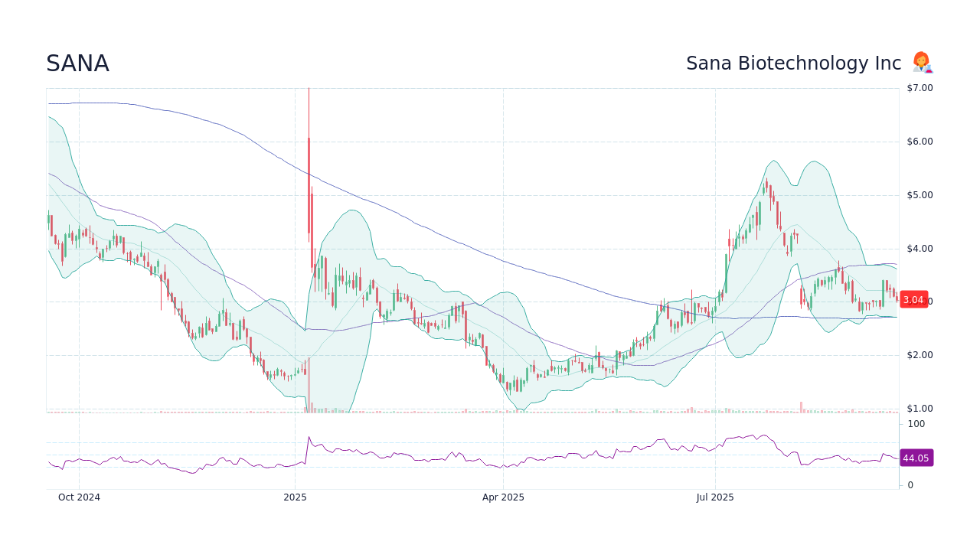This screenshot has height=551, width=980.
Task: Click the upper Bollinger Band boundary line
Action: (x=773, y=161)
